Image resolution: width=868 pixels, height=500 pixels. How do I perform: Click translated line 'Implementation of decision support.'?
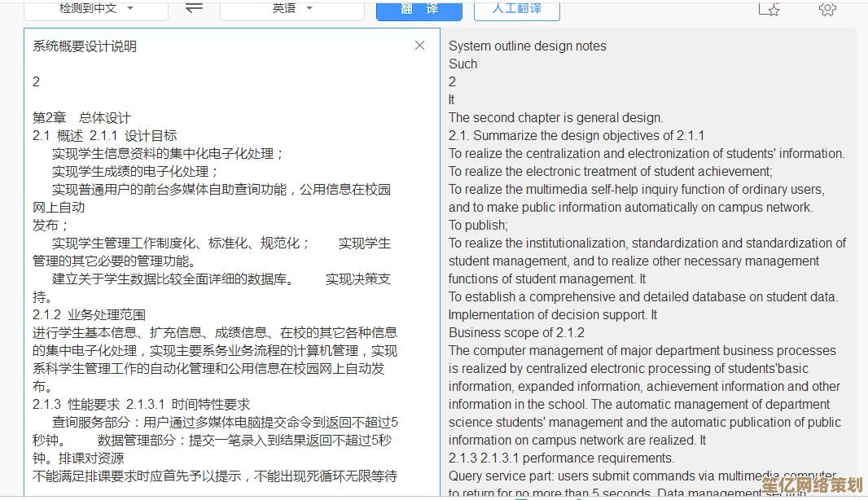[x=552, y=314]
